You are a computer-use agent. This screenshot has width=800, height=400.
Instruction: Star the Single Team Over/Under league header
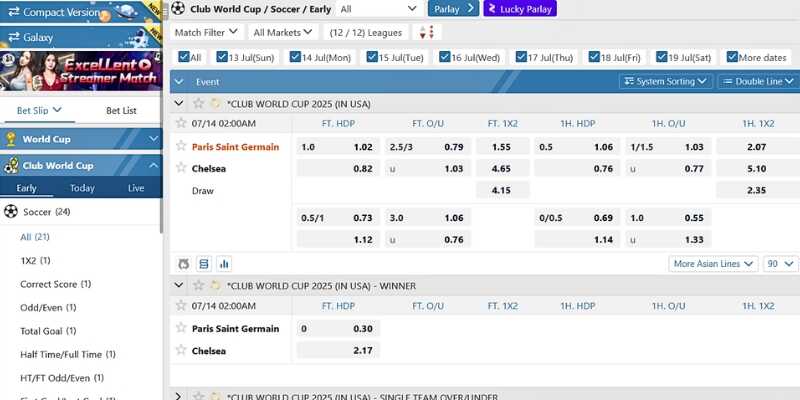(x=198, y=396)
